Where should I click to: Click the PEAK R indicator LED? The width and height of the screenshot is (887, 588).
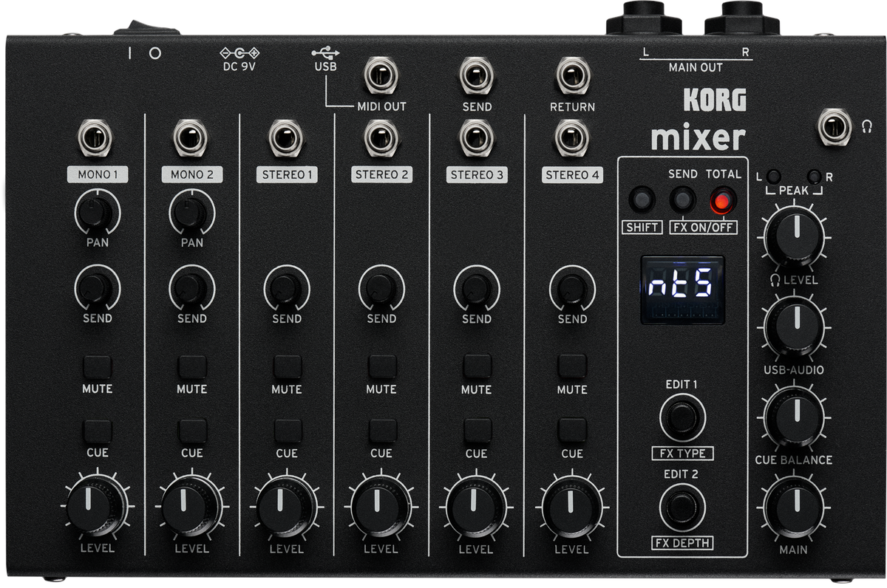[815, 177]
